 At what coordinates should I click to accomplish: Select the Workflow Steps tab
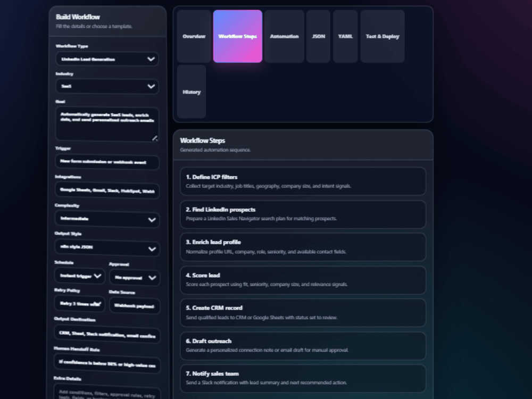tap(237, 36)
